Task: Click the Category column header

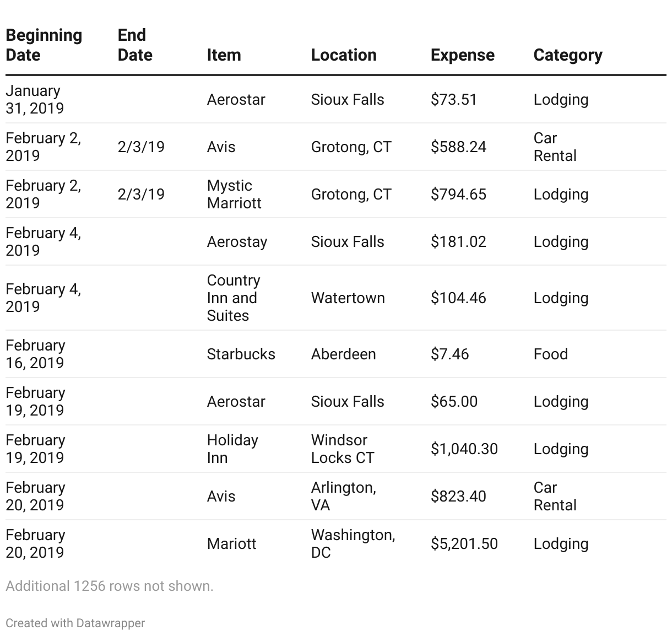Action: click(567, 55)
